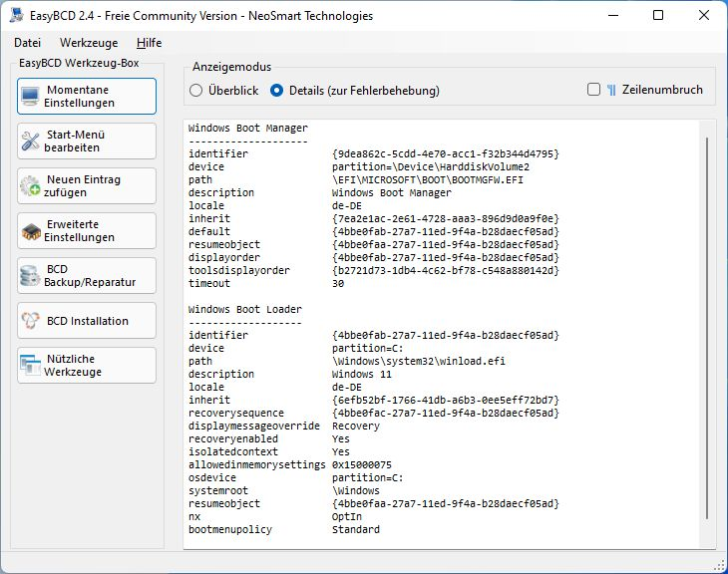The image size is (728, 574).
Task: Click the monitor icon for Momentane Einstellungen
Action: pyautogui.click(x=30, y=96)
